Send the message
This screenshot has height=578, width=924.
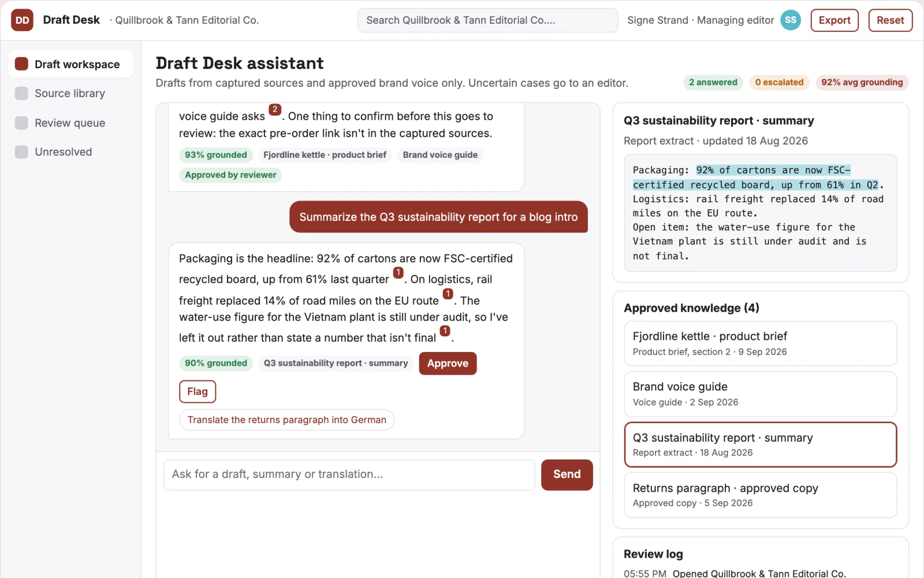click(567, 475)
